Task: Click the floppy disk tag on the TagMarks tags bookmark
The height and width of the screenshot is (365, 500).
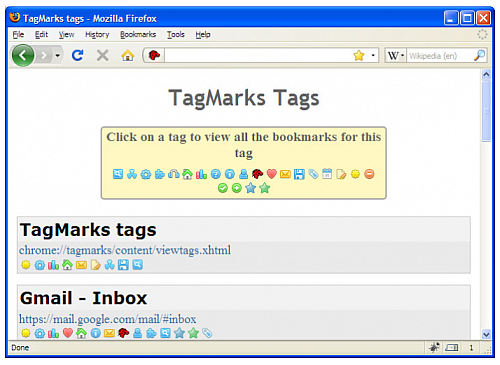Action: pos(123,265)
